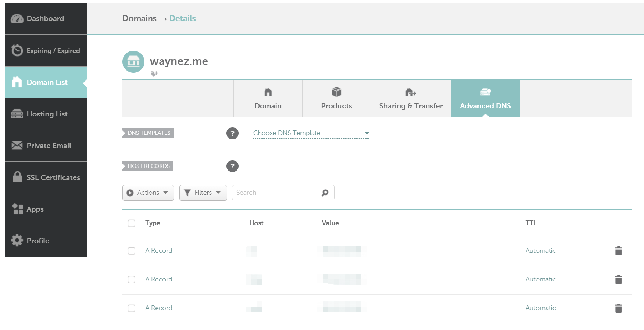Open the Filters dropdown
Image resolution: width=644 pixels, height=330 pixels.
[203, 193]
